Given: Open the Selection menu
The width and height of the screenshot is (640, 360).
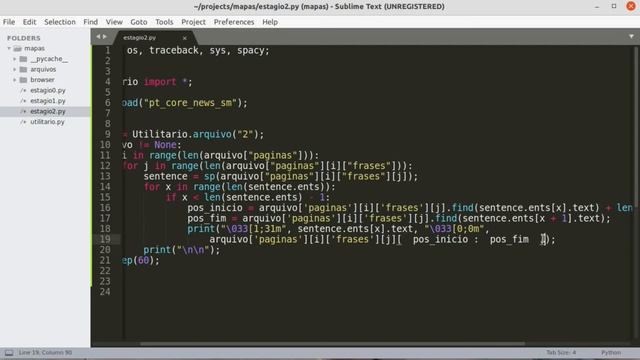Looking at the screenshot, I should pyautogui.click(x=60, y=22).
